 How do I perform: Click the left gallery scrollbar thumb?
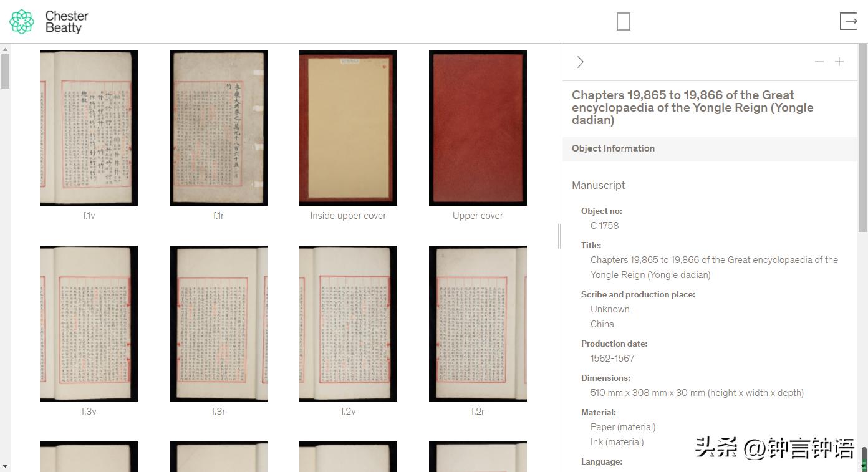5,71
